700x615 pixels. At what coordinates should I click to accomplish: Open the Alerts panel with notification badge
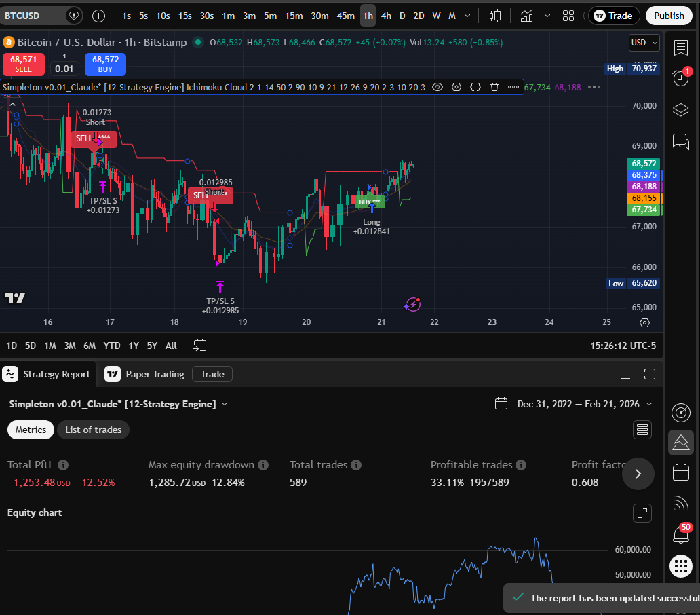(x=681, y=77)
